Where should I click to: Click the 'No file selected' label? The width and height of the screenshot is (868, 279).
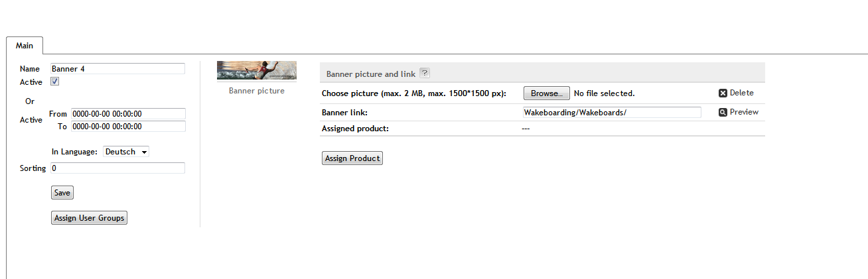[604, 93]
